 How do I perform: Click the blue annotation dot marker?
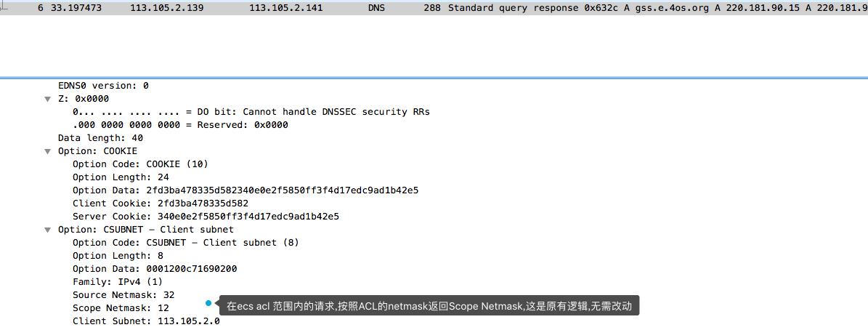(x=208, y=303)
